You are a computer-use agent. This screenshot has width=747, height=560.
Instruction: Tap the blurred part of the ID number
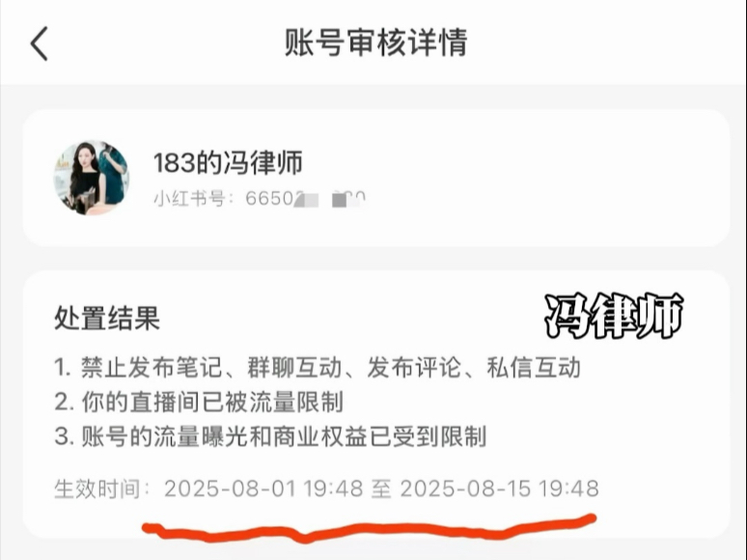[330, 199]
